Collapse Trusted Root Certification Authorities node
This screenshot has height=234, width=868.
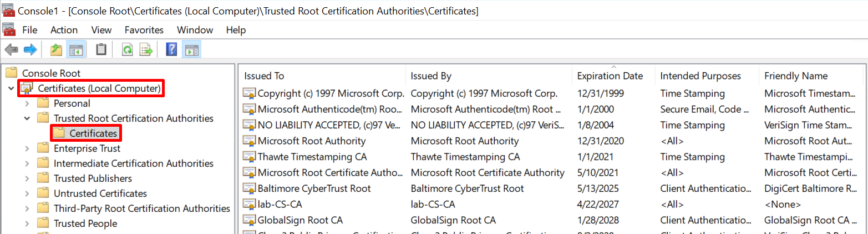(27, 118)
